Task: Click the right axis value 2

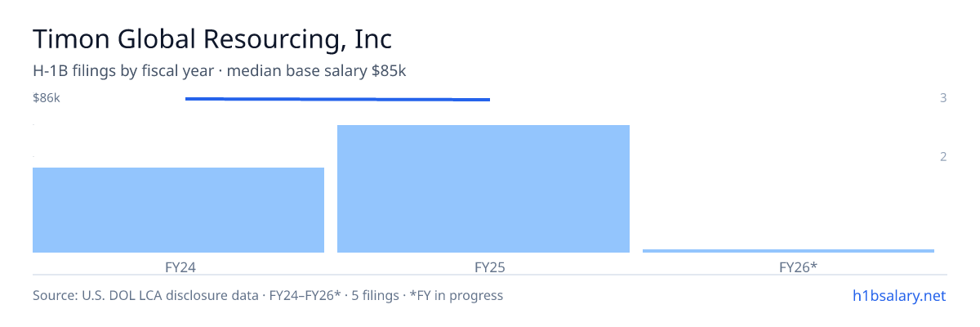Action: pos(943,157)
